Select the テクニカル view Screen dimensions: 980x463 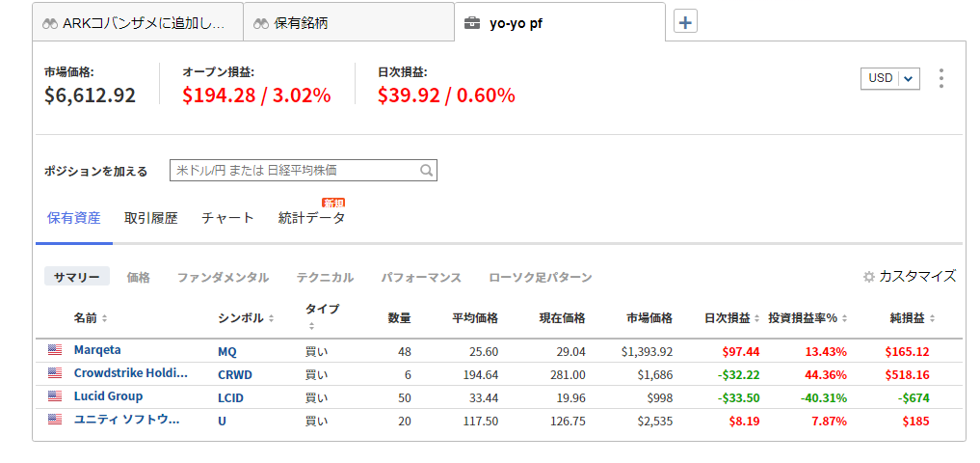(325, 277)
